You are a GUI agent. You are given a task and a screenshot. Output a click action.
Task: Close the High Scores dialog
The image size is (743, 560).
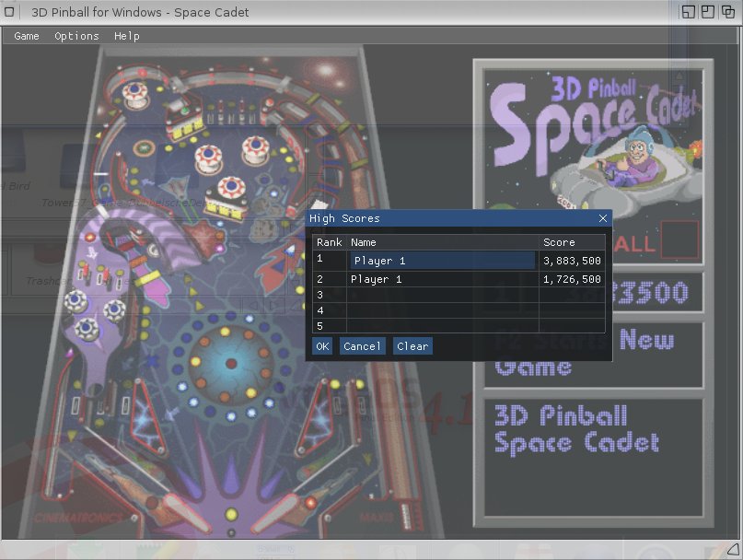603,218
